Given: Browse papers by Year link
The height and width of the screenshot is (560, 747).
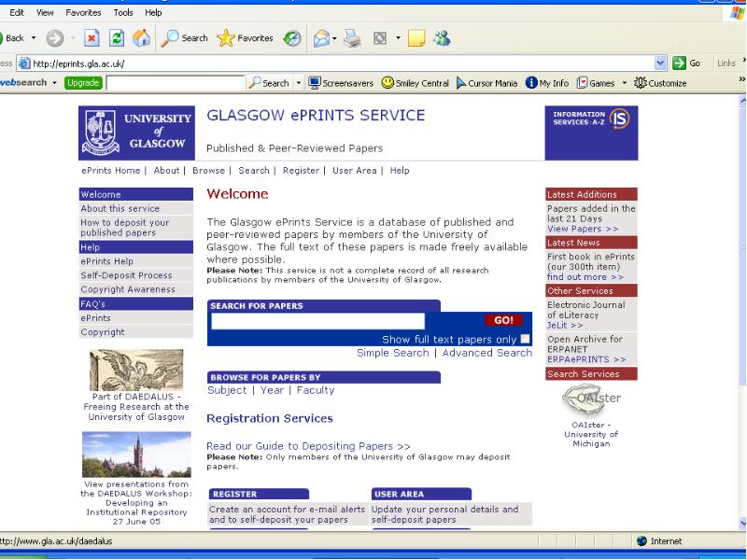Looking at the screenshot, I should tap(272, 390).
